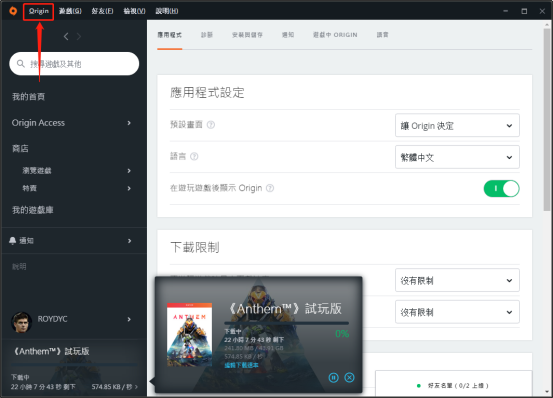Viewport: 553px width, 398px height.
Task: Open the 遊戲(G) menu
Action: [70, 11]
